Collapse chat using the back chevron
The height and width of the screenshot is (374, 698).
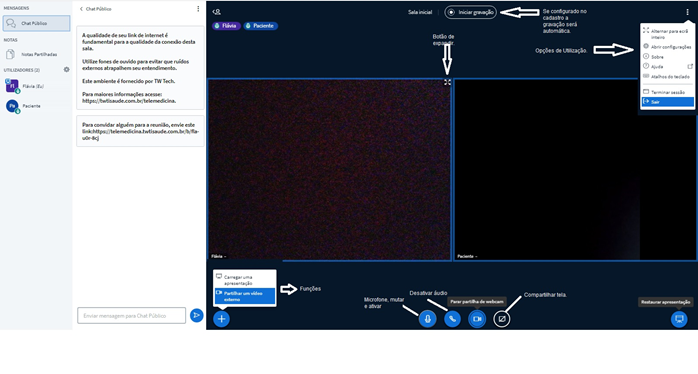click(81, 9)
